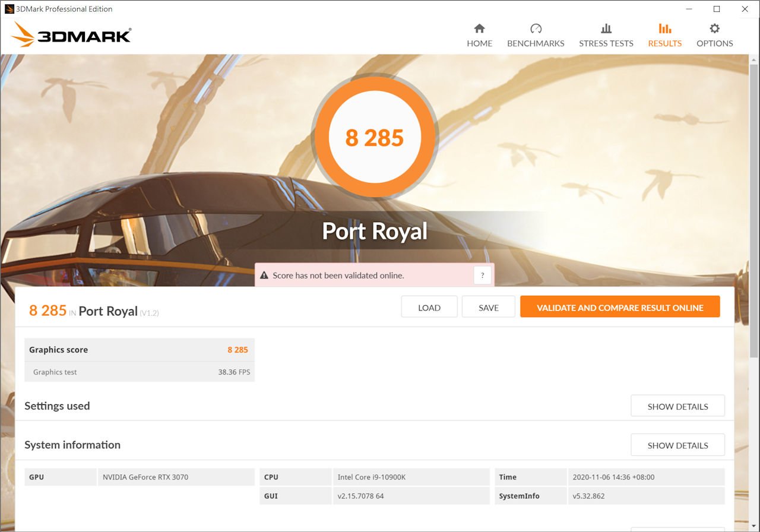Click the LOAD button
Image resolution: width=760 pixels, height=532 pixels.
tap(429, 307)
